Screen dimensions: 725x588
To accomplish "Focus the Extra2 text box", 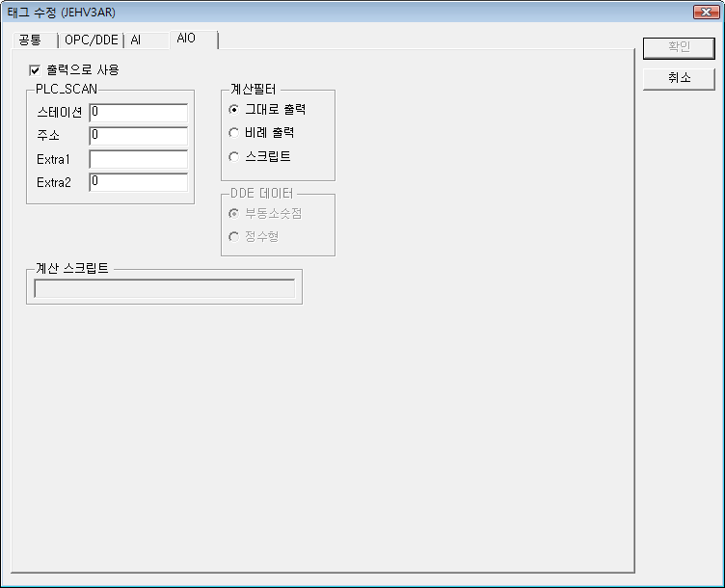I will [x=138, y=182].
